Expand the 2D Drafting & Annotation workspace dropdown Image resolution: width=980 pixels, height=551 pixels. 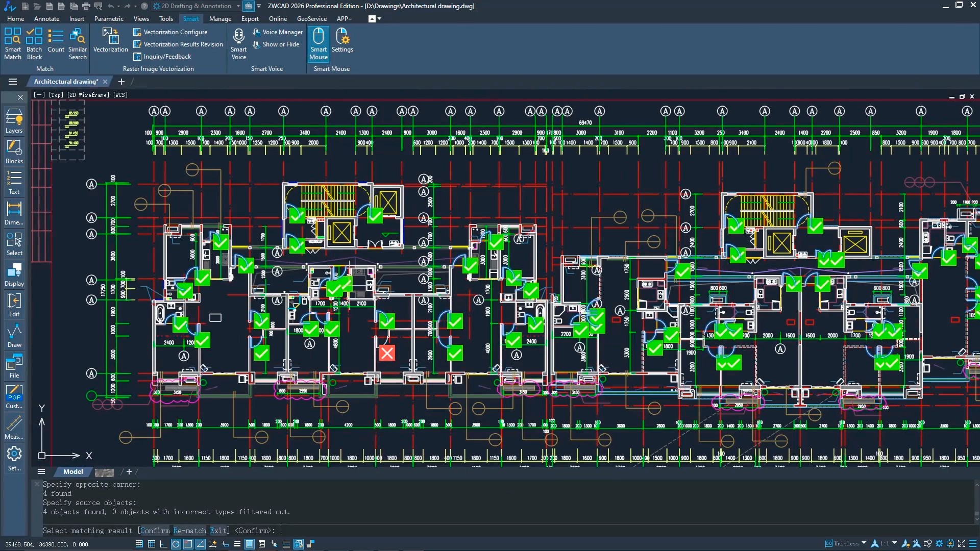238,6
